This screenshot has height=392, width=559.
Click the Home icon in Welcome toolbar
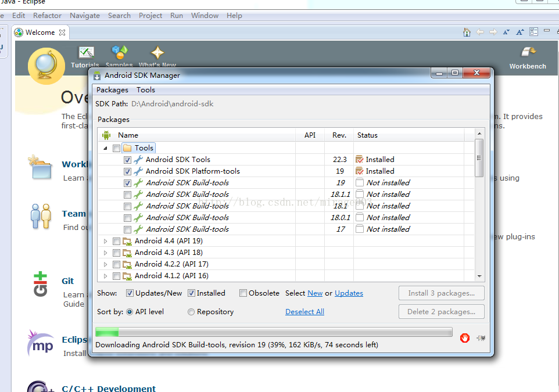467,32
